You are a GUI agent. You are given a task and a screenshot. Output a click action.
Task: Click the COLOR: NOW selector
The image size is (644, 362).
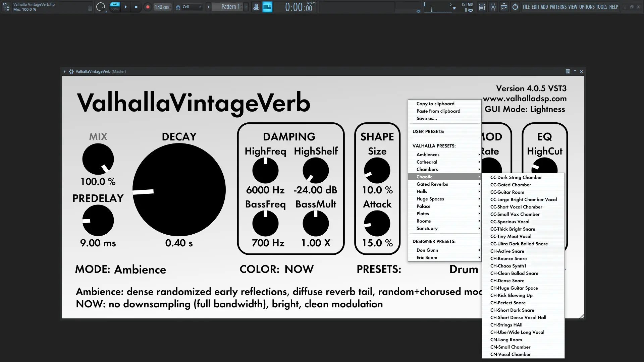[299, 269]
